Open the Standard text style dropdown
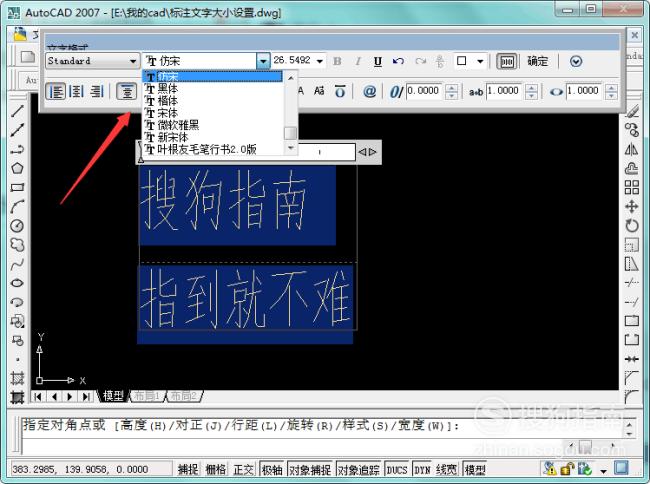This screenshot has height=484, width=650. coord(92,61)
